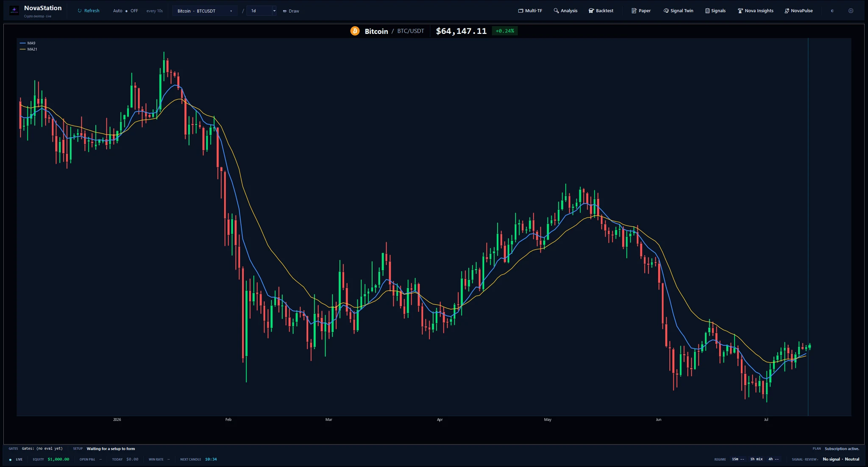Click the 1d timeframe input field

(259, 11)
